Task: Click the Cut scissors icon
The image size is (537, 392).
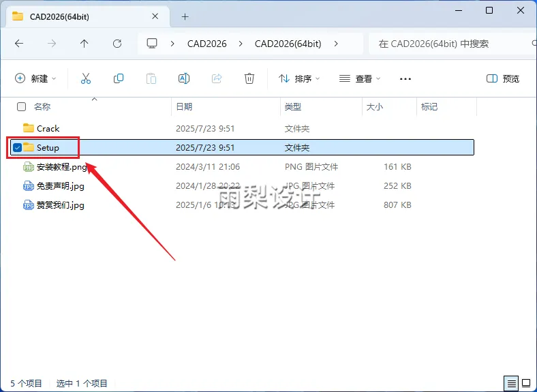Action: [86, 78]
